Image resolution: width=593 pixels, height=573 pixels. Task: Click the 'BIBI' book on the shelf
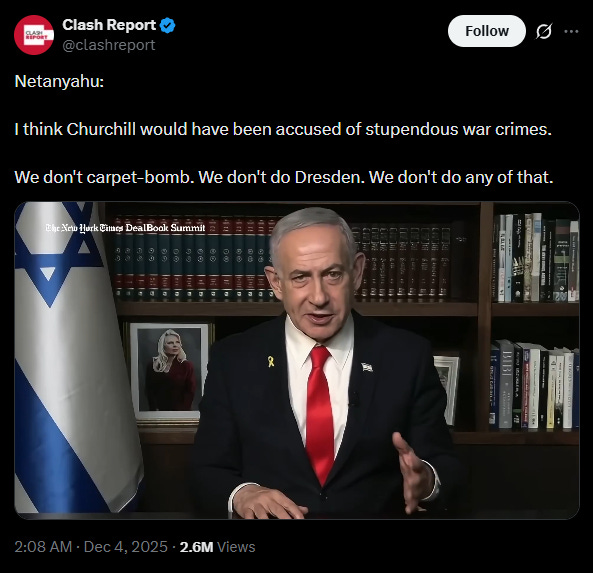click(506, 384)
